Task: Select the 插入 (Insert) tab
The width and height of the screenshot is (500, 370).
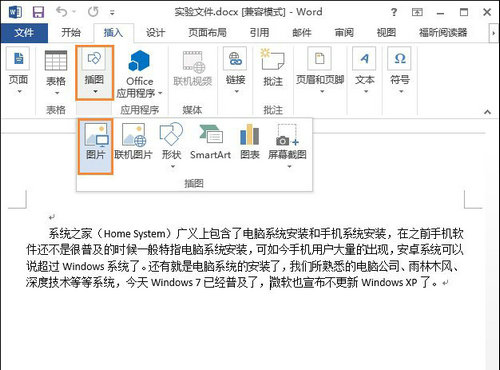Action: point(113,33)
